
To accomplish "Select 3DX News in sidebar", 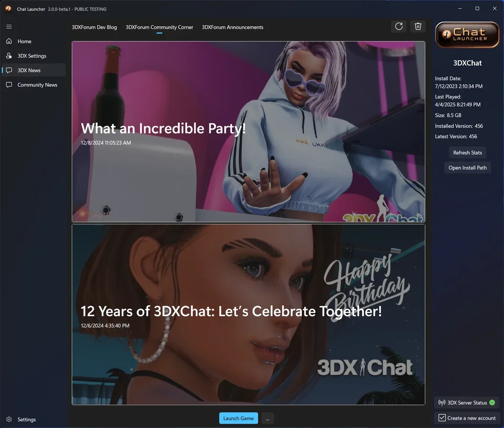I will click(x=34, y=70).
